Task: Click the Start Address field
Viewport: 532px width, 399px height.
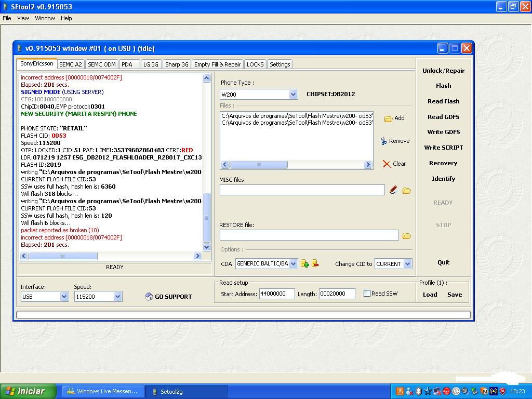Action: tap(277, 294)
